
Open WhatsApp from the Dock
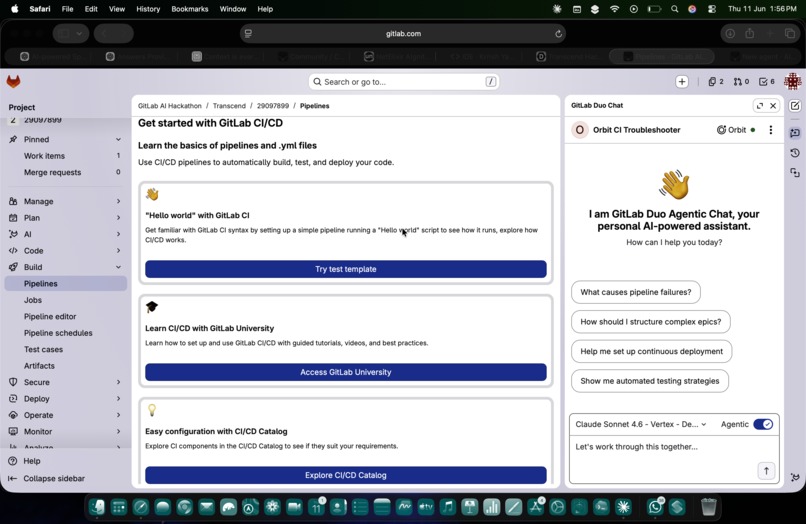tap(655, 507)
